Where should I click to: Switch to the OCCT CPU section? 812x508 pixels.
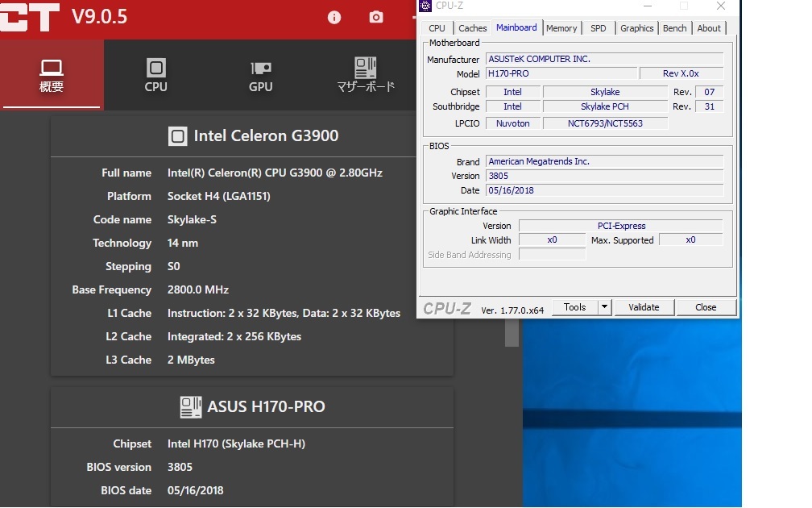[x=155, y=75]
